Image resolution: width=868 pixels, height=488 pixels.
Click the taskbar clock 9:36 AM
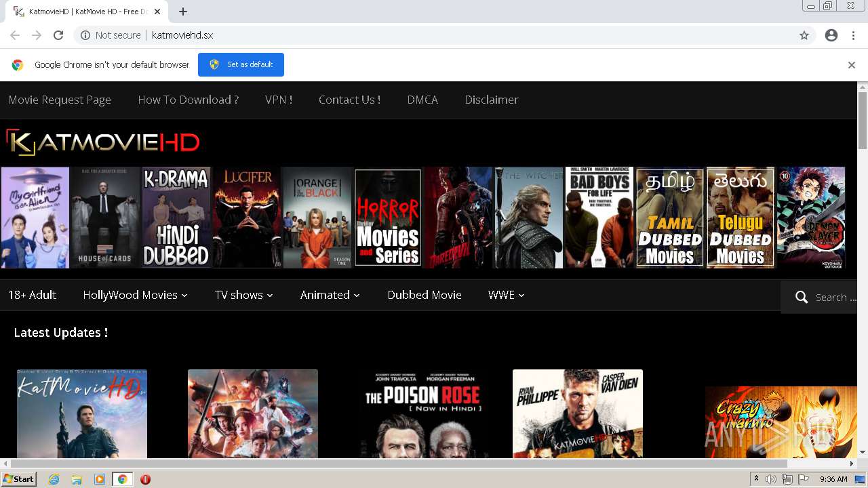(x=833, y=479)
